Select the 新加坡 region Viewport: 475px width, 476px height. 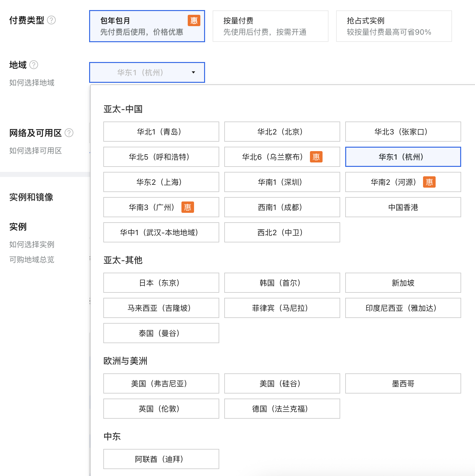tap(403, 283)
